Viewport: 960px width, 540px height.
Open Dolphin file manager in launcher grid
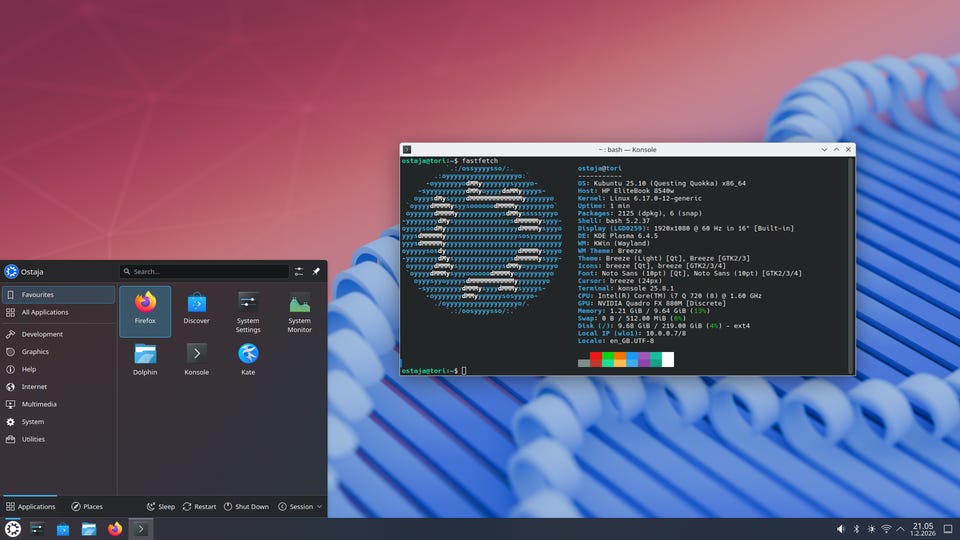point(145,358)
